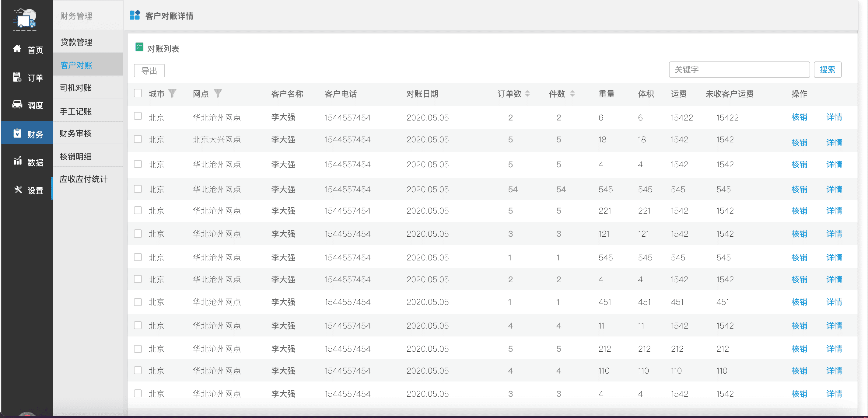Select the 财务 finance icon
Viewport: 868px width, 418px height.
pos(17,134)
